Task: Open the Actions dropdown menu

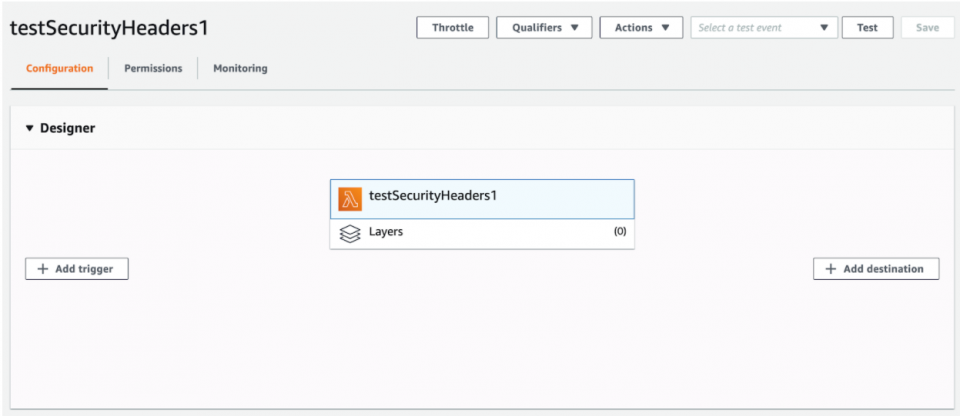Action: tap(641, 28)
